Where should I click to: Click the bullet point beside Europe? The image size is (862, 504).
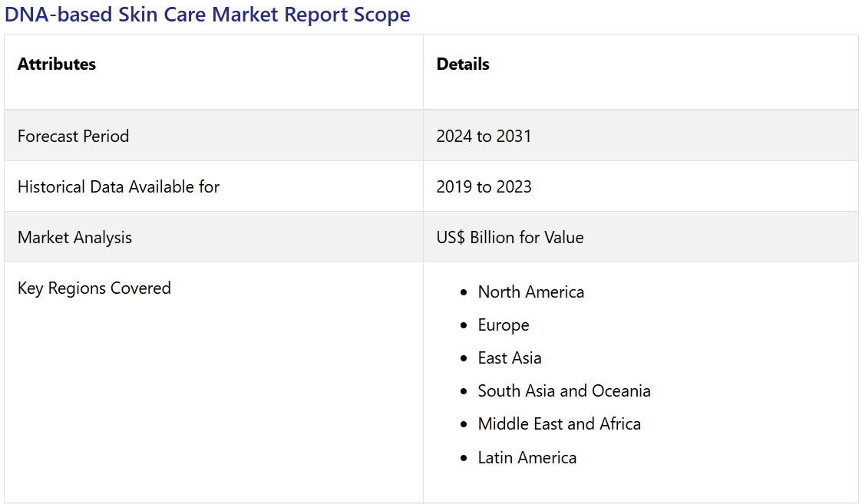pyautogui.click(x=463, y=326)
